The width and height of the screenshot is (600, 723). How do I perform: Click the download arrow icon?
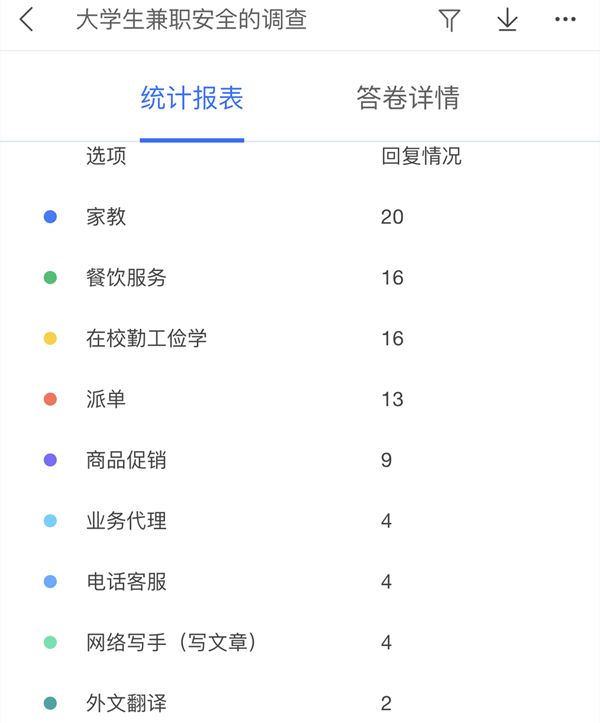coord(508,20)
